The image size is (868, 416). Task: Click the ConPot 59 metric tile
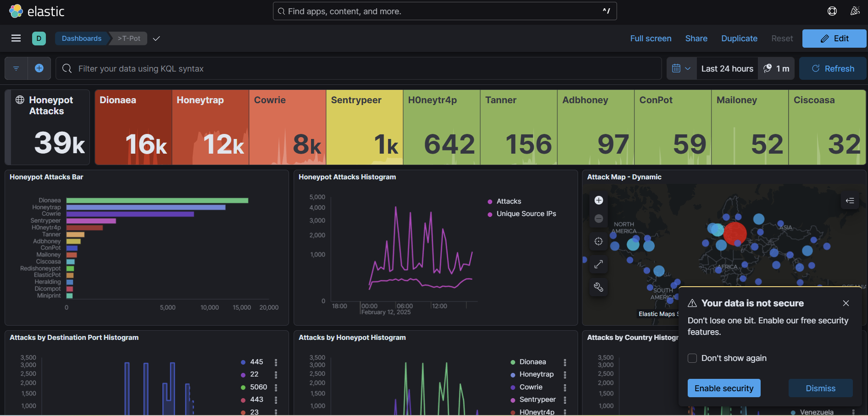[673, 127]
